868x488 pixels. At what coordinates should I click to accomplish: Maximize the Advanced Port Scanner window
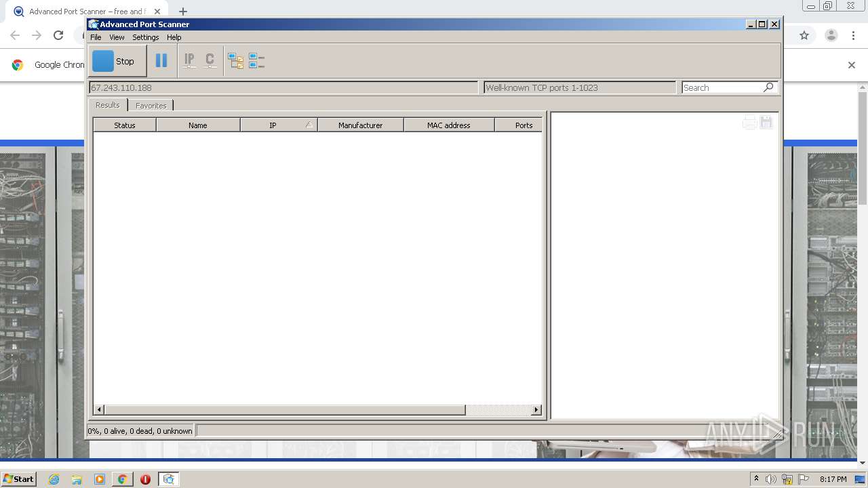point(762,24)
